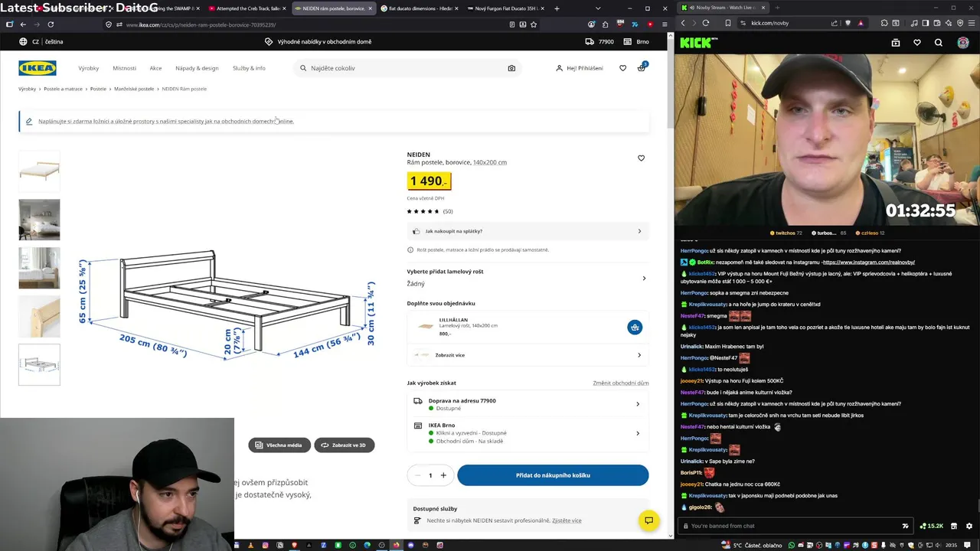Open the yellow chat bubble
This screenshot has height=551, width=980.
648,520
